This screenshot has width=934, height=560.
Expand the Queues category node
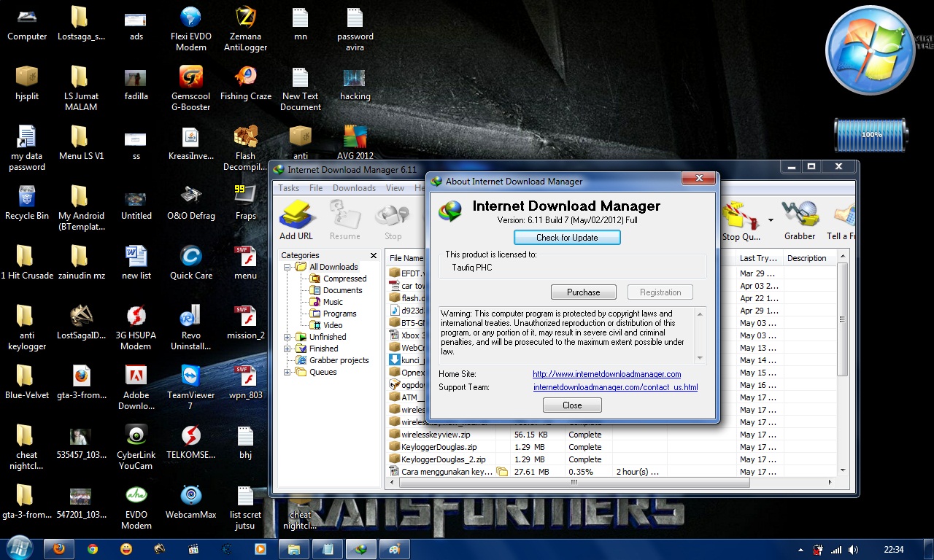point(288,372)
